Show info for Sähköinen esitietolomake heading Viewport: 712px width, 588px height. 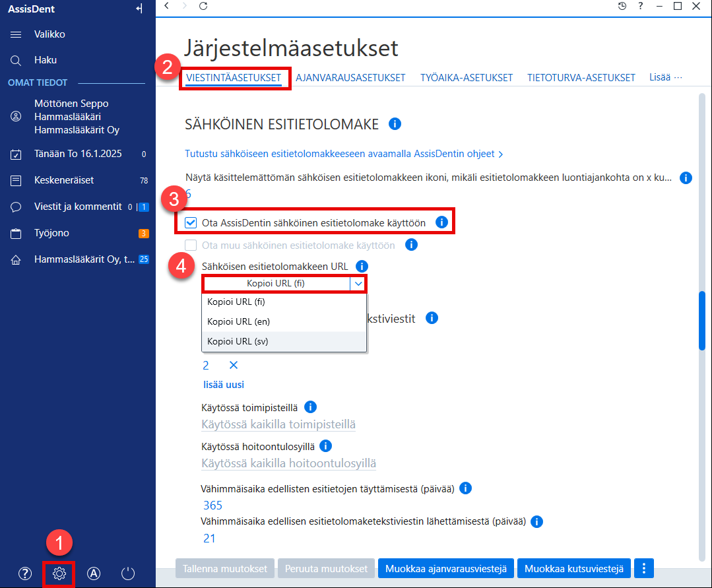click(395, 123)
